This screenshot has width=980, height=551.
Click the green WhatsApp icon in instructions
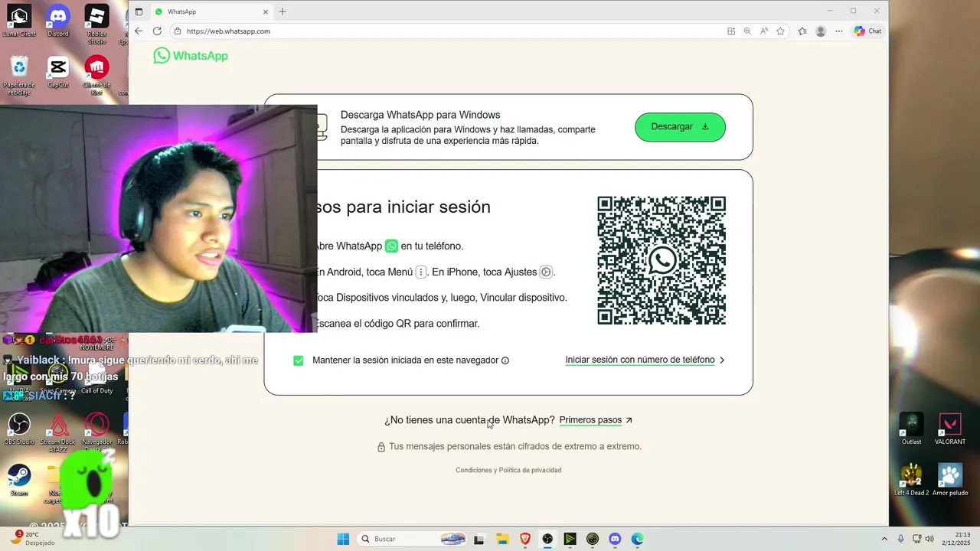tap(391, 246)
